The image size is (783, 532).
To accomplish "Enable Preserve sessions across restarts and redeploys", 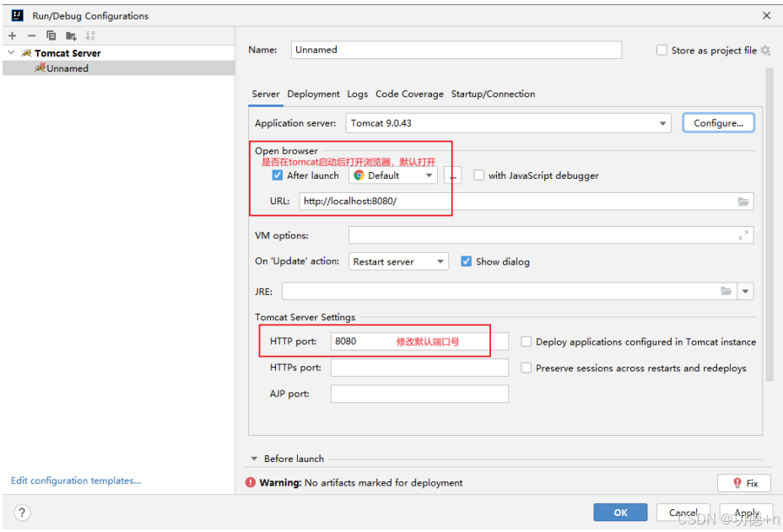I will coord(526,368).
